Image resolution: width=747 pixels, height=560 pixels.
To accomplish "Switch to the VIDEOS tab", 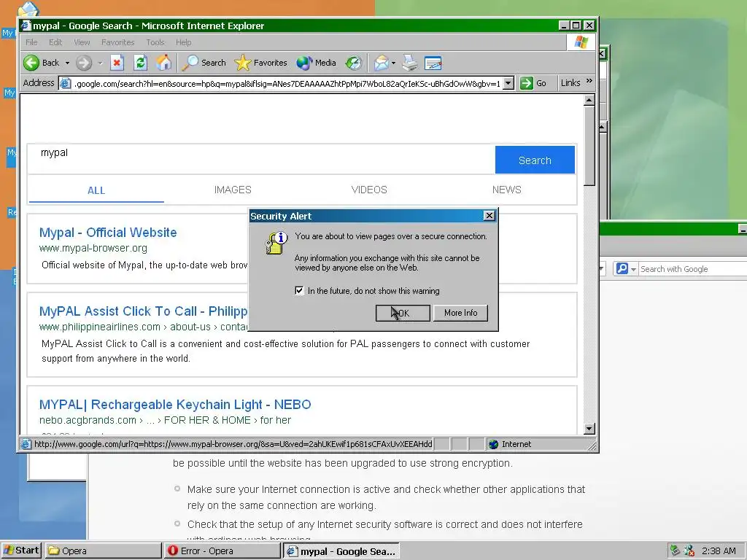I will click(x=369, y=190).
